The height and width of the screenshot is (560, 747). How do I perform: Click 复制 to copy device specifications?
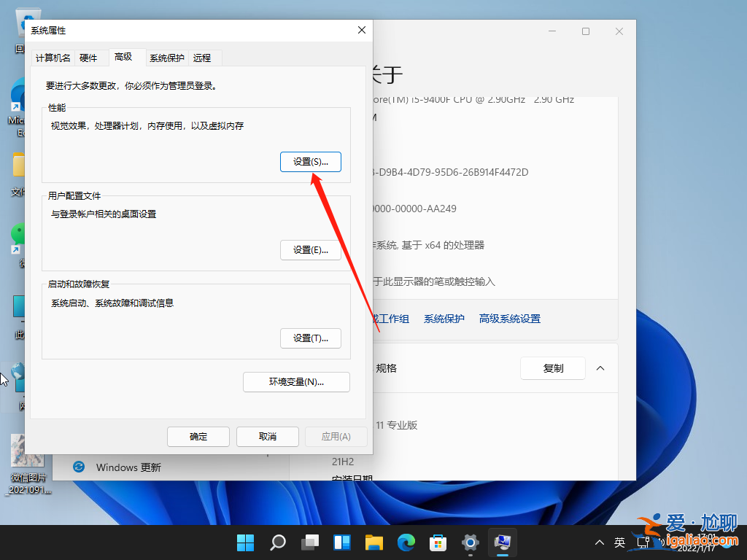[x=552, y=368]
